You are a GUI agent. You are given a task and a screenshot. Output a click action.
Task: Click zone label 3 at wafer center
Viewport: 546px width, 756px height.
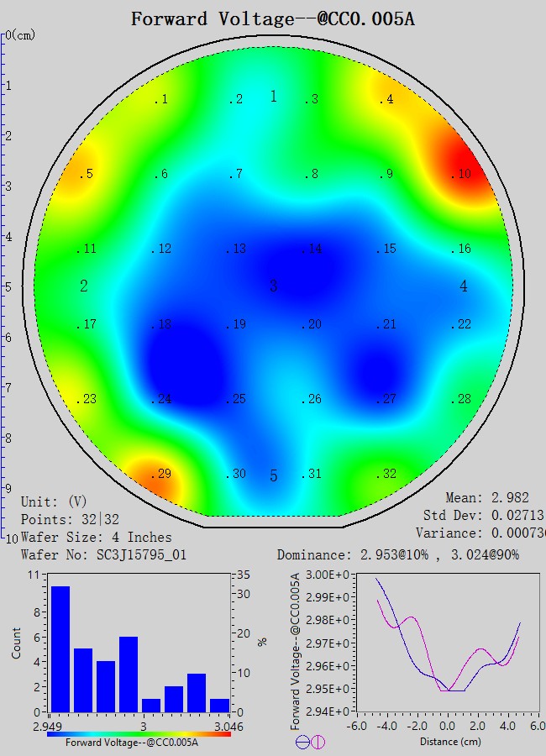(x=273, y=286)
